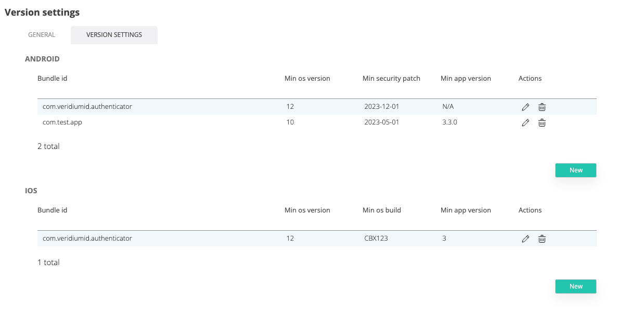Click the Min os build column header
This screenshot has height=312, width=644.
coord(381,210)
